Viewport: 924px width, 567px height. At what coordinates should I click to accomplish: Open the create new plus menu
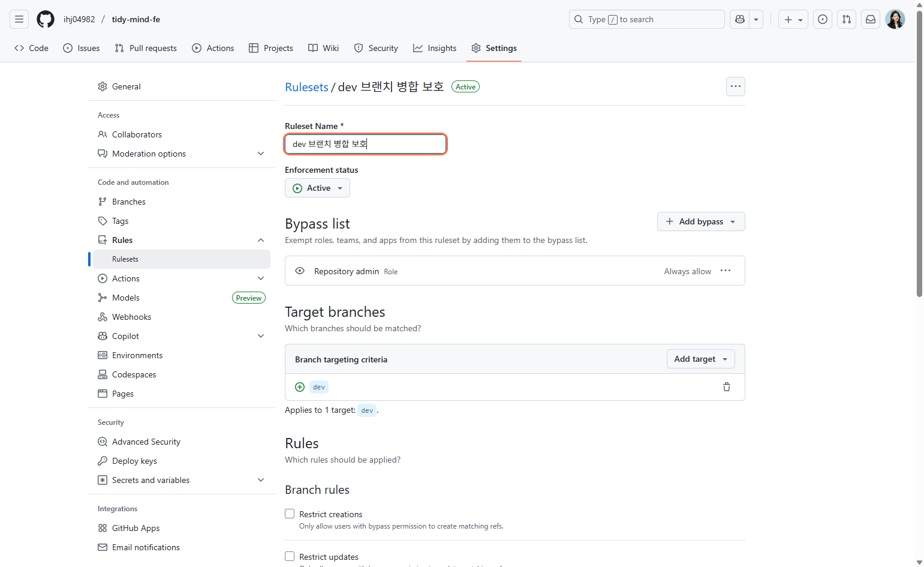coord(793,19)
